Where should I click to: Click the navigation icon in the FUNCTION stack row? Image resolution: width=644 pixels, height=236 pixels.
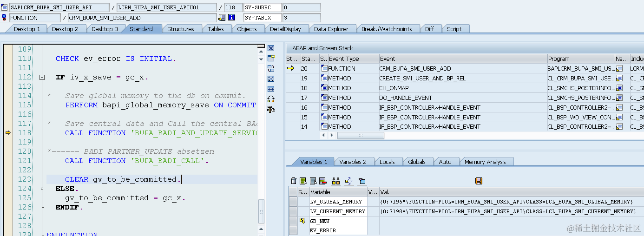[619, 68]
